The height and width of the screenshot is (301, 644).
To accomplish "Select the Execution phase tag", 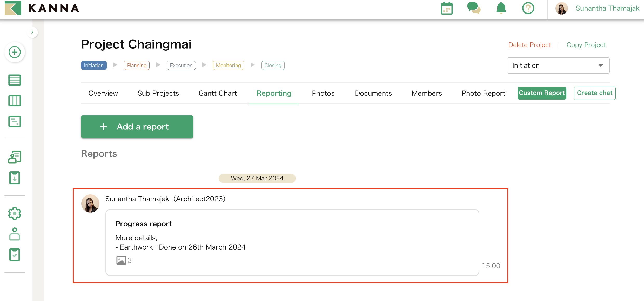I will (181, 66).
